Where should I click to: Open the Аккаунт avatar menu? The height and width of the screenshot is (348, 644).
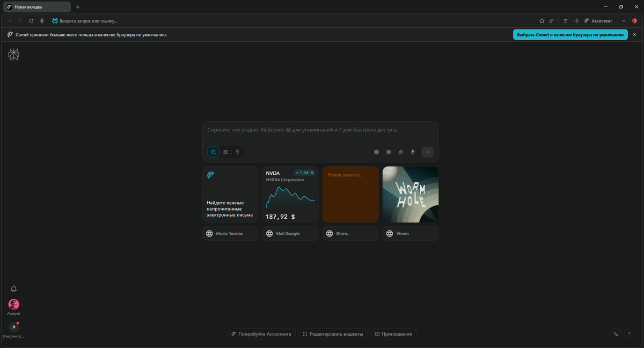click(x=14, y=305)
